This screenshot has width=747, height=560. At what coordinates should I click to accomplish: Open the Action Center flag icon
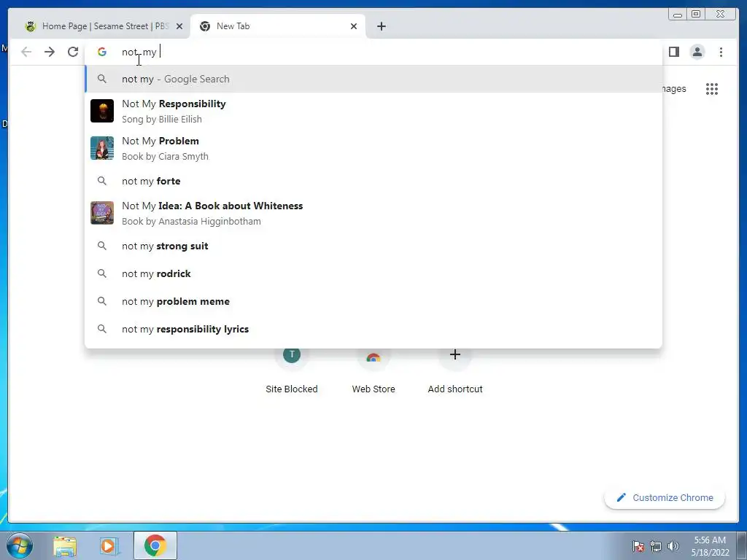click(x=638, y=546)
